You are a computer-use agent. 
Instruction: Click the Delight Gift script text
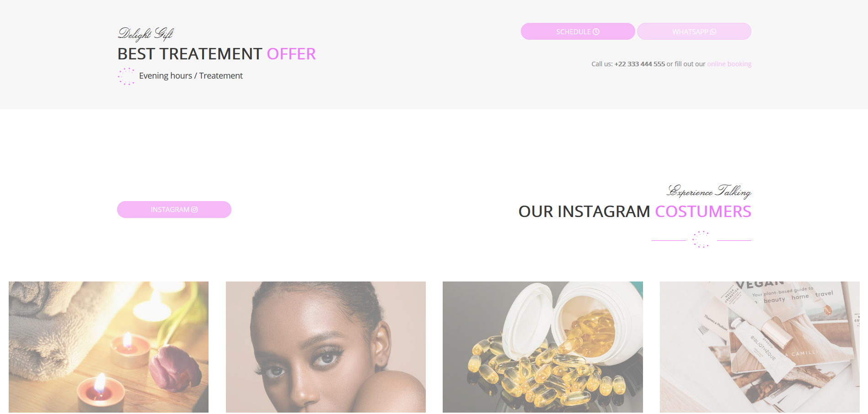coord(145,34)
